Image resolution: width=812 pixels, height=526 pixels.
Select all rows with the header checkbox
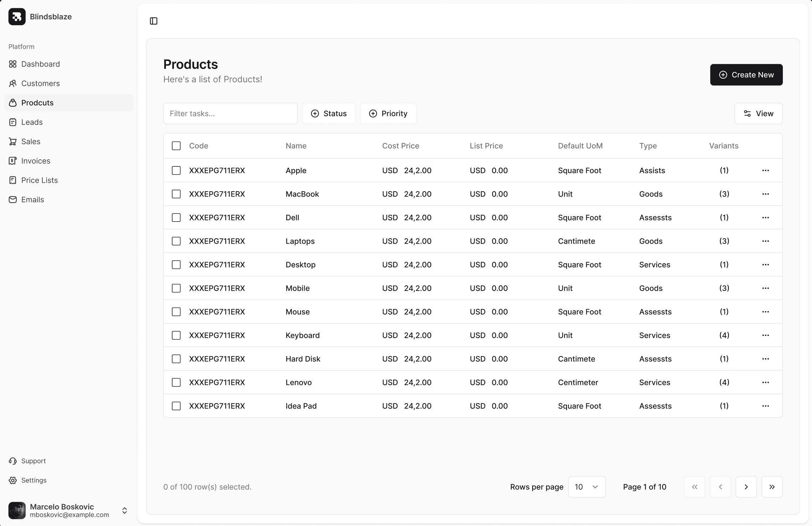pos(176,146)
